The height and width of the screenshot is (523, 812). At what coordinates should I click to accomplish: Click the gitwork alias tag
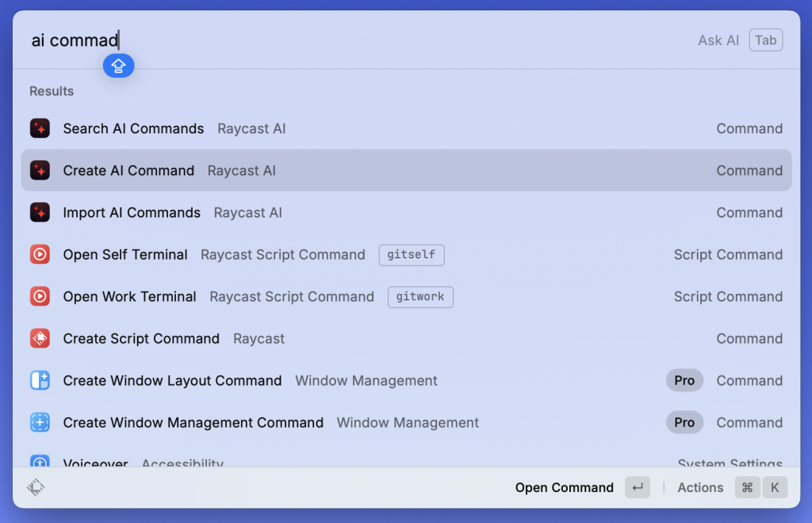(x=420, y=297)
